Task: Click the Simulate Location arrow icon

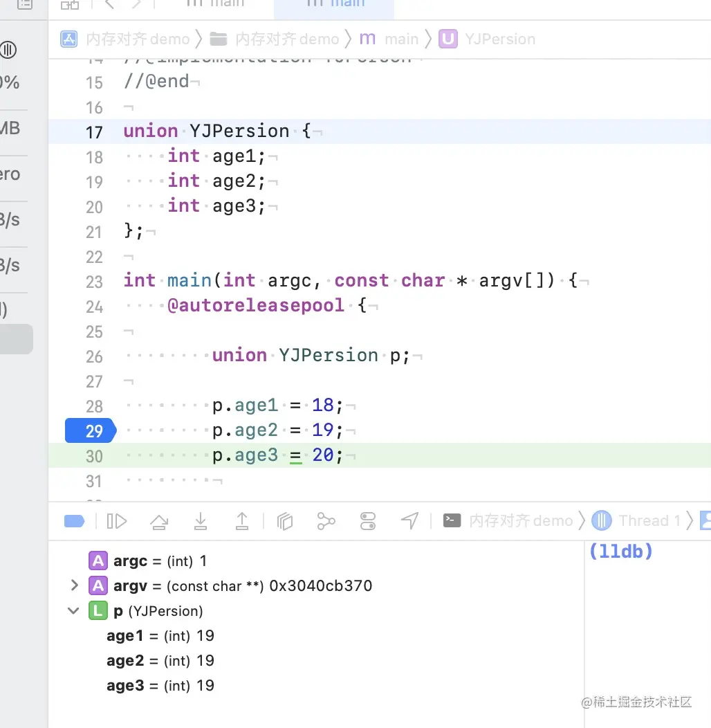Action: coord(410,521)
